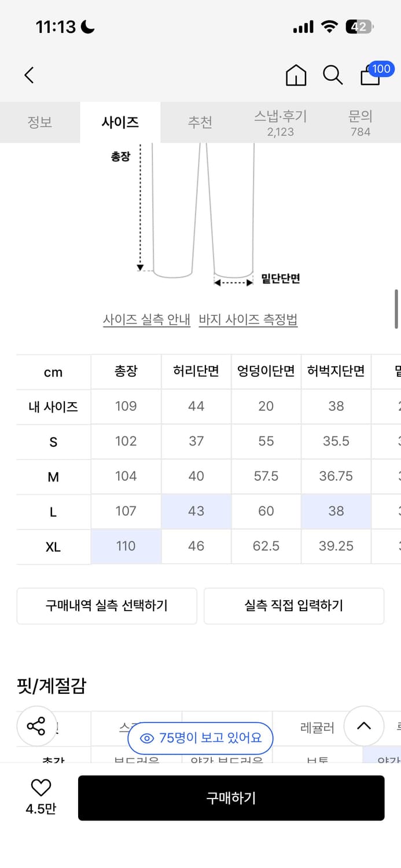Screen dimensions: 401x868
Task: Tap 실측 직접 입력하기 input button
Action: [294, 606]
